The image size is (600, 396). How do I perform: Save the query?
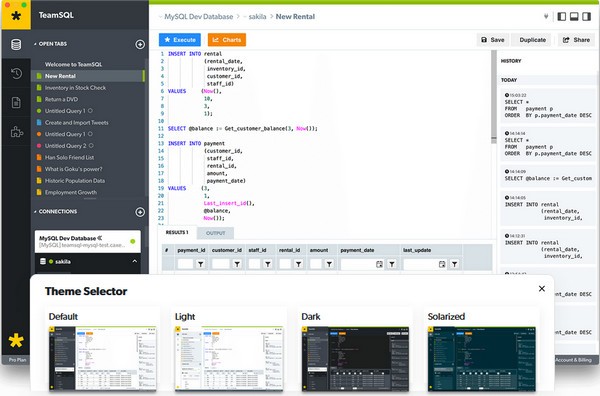[492, 40]
